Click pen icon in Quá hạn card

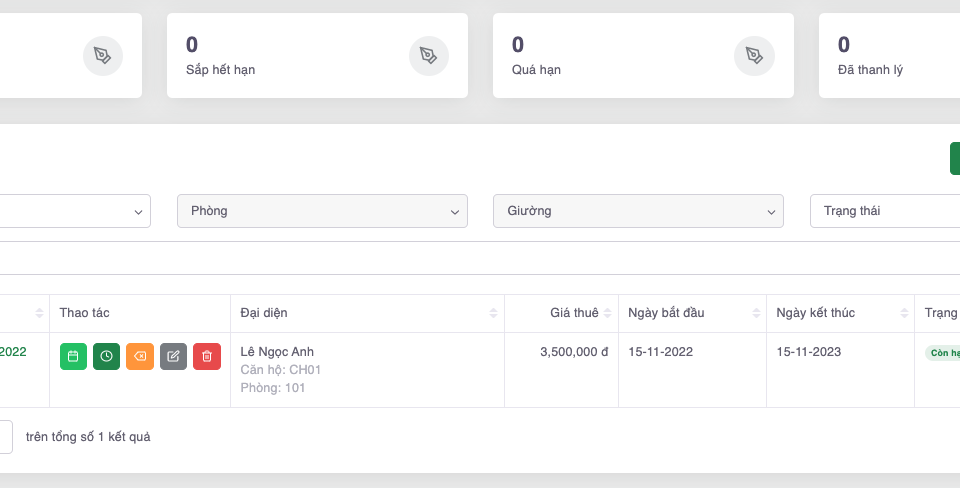[754, 55]
